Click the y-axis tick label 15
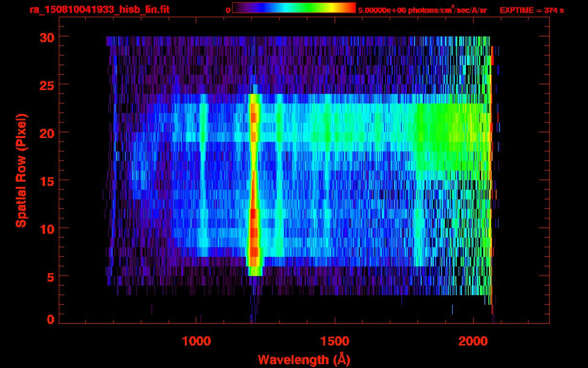588x368 pixels. [x=46, y=181]
